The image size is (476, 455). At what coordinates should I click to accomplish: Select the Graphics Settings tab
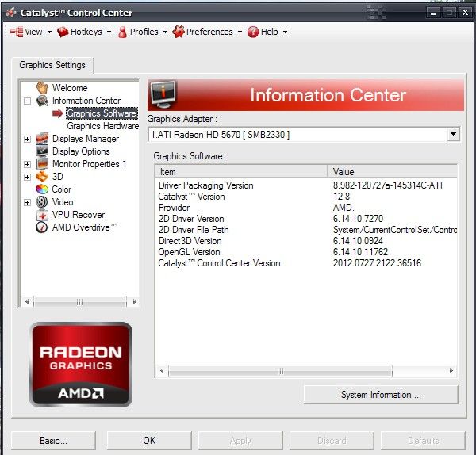coord(52,66)
